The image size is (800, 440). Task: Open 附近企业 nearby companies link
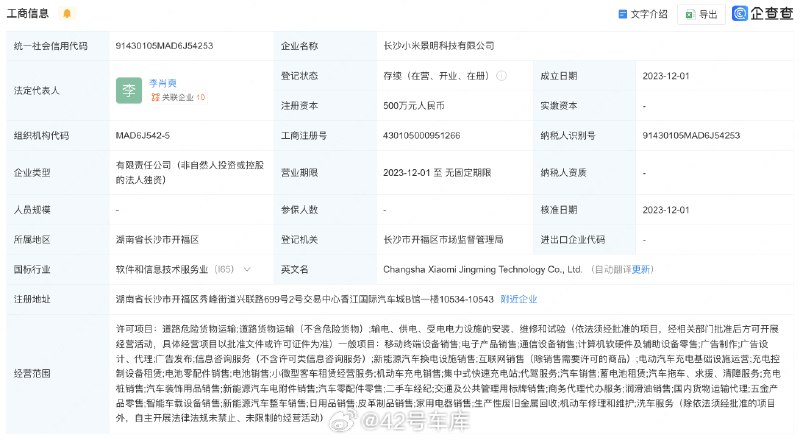tap(519, 299)
